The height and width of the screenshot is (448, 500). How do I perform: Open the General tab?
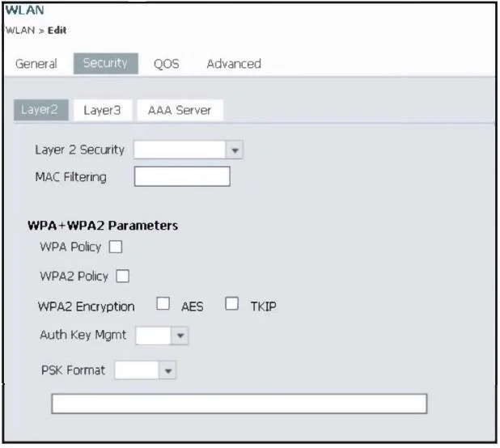tap(36, 64)
